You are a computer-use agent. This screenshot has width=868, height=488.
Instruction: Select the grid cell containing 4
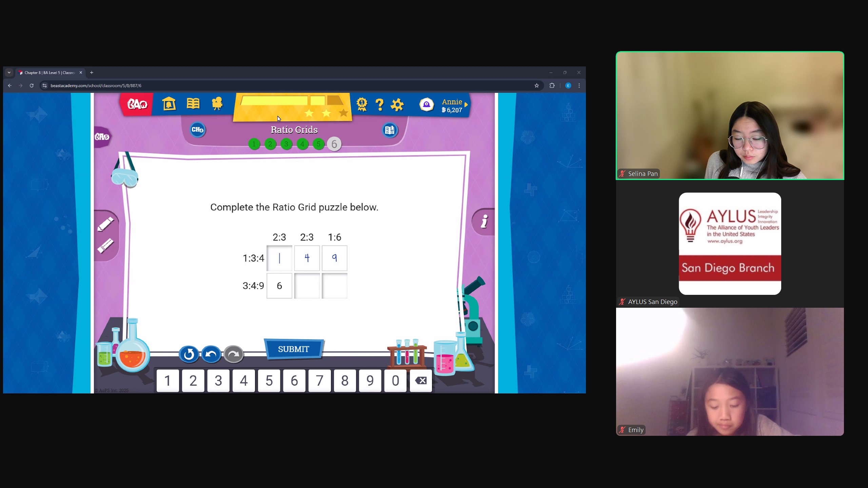(x=307, y=258)
